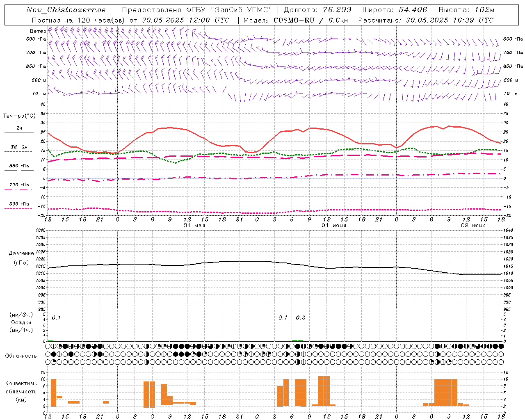Click the 'Конвективн.' convective cloud label
The width and height of the screenshot is (525, 420).
21,383
